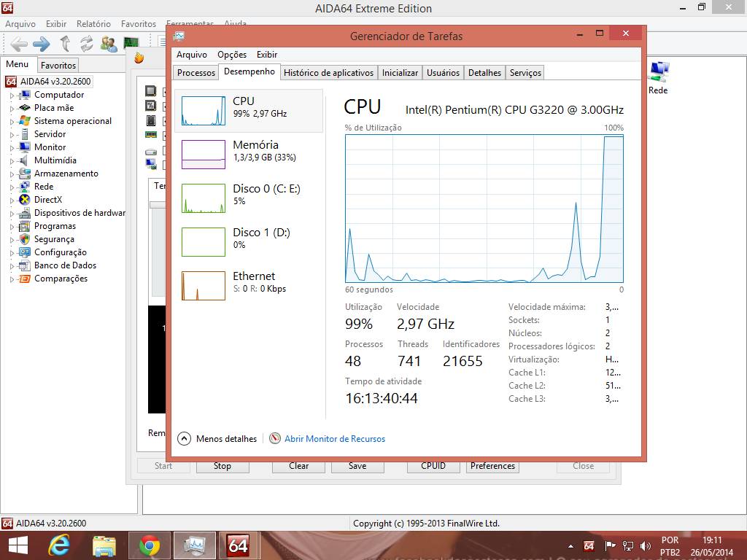Click the Resource Monitor gauge icon
Screen dimensions: 747x560
point(274,438)
